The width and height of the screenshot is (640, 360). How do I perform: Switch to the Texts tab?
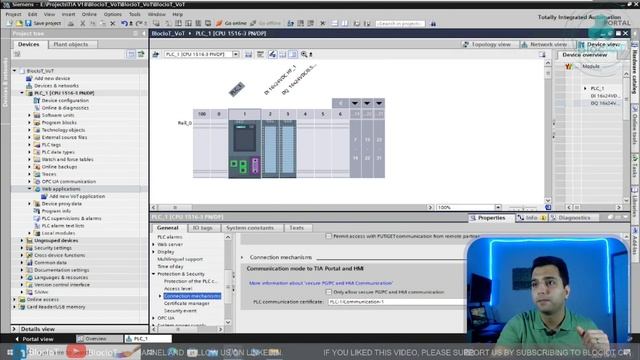click(297, 228)
